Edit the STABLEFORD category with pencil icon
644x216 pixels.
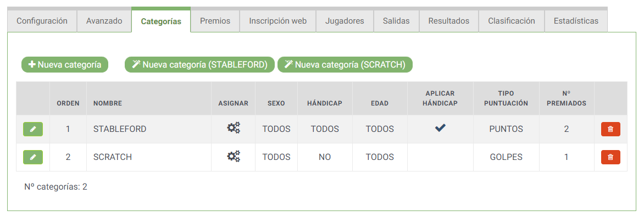pyautogui.click(x=33, y=129)
